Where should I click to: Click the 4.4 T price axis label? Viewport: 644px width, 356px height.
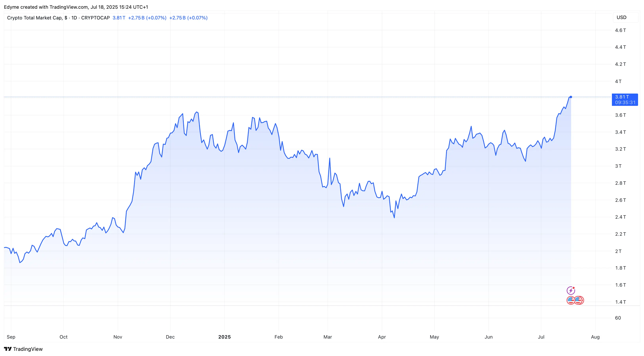[620, 47]
